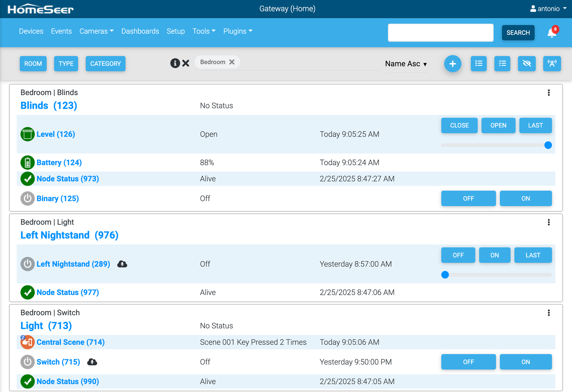Viewport: 572px width, 392px height.
Task: Turn Switch (715) OFF
Action: pos(468,362)
